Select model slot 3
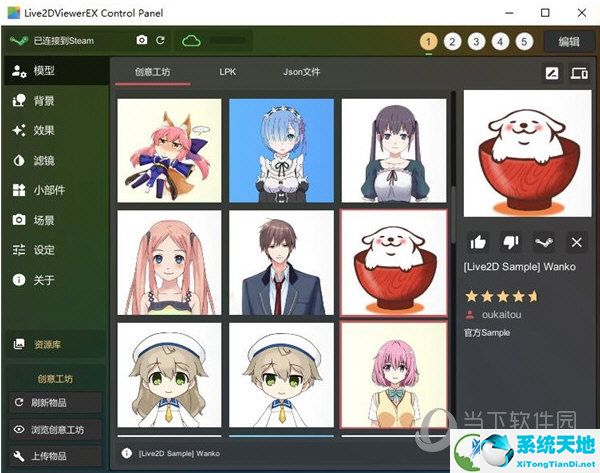The height and width of the screenshot is (473, 600). 476,41
